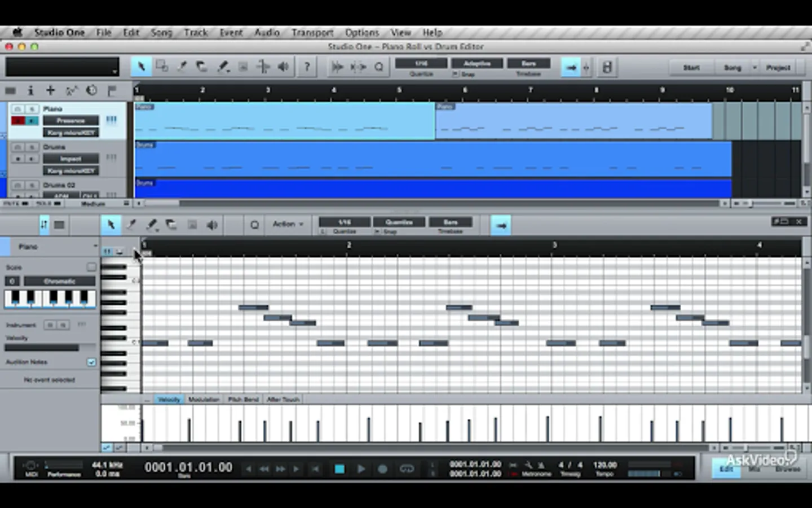Select the Bend tool in the main toolbar
Image resolution: width=812 pixels, height=508 pixels.
coord(263,67)
